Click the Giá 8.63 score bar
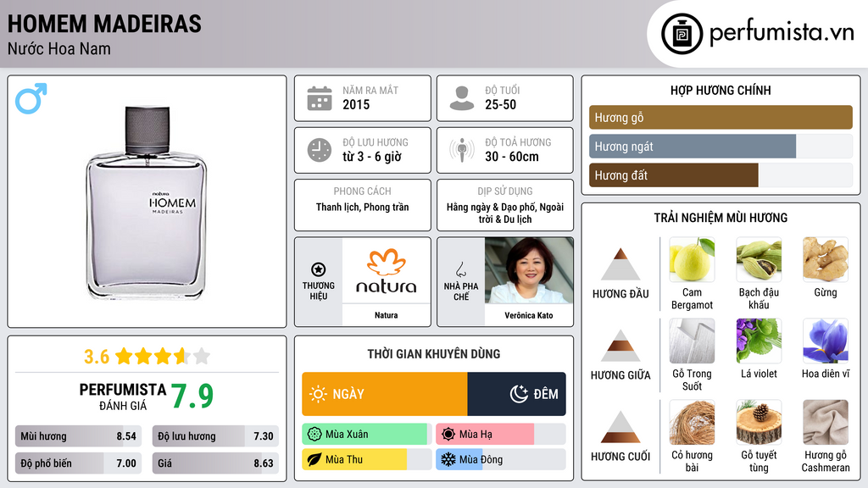This screenshot has width=868, height=488. point(215,463)
